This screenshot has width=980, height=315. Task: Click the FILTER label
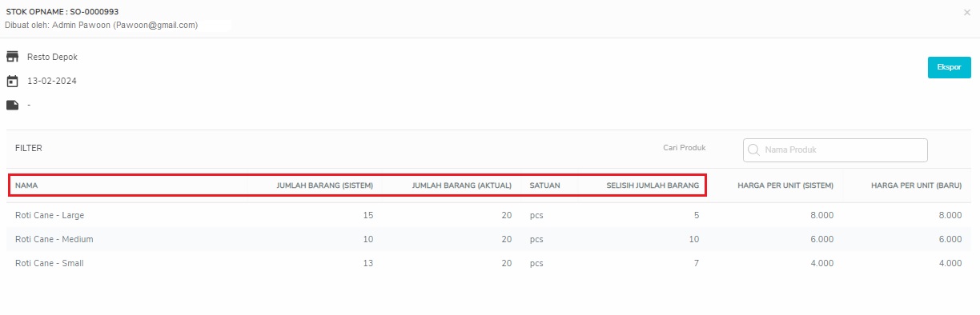[29, 149]
